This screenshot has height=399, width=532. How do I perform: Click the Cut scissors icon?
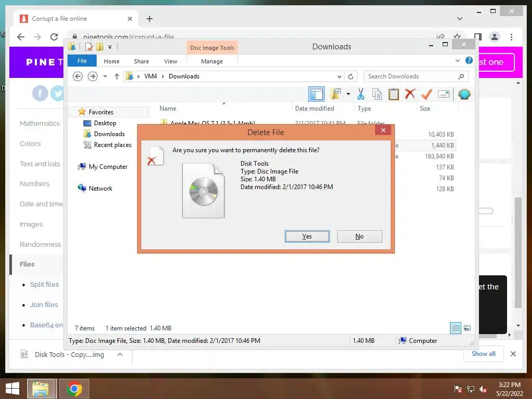[x=361, y=94]
